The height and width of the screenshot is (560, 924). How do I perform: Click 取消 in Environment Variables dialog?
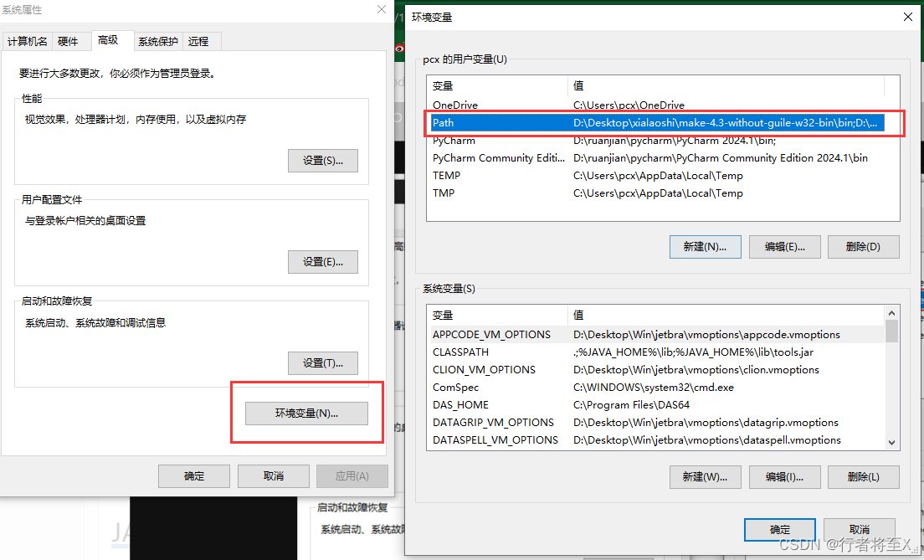(860, 529)
